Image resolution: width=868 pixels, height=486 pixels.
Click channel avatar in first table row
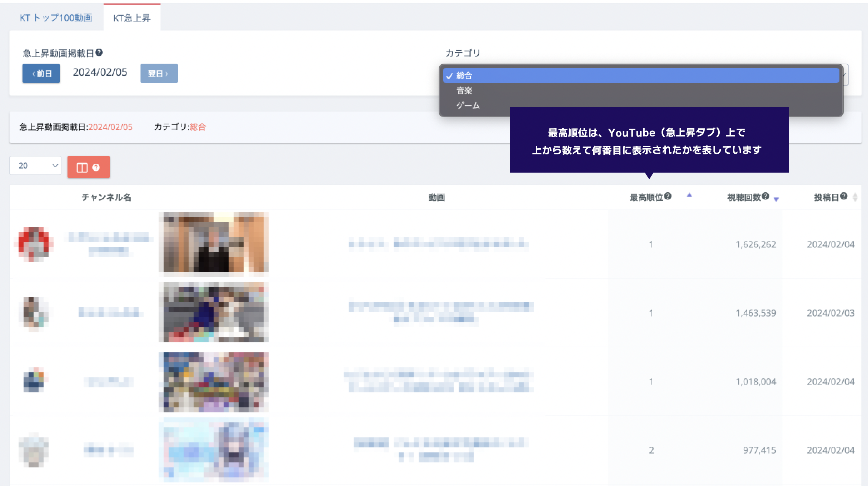click(34, 244)
